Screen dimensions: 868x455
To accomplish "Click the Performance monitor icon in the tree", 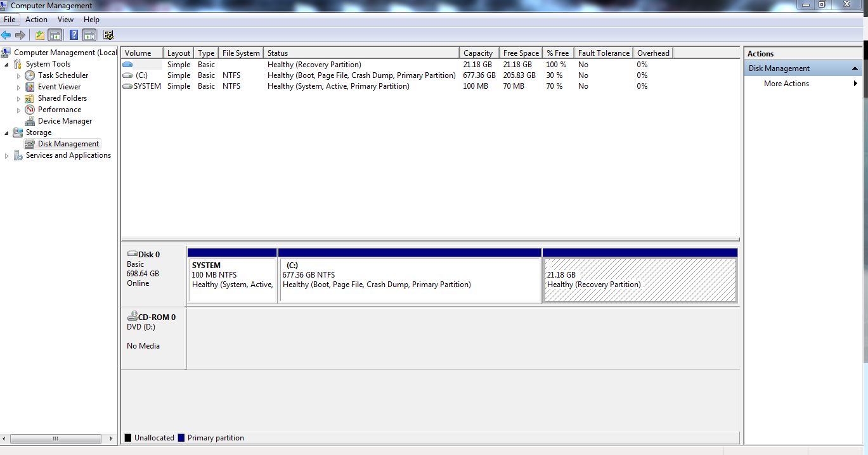I will point(30,110).
